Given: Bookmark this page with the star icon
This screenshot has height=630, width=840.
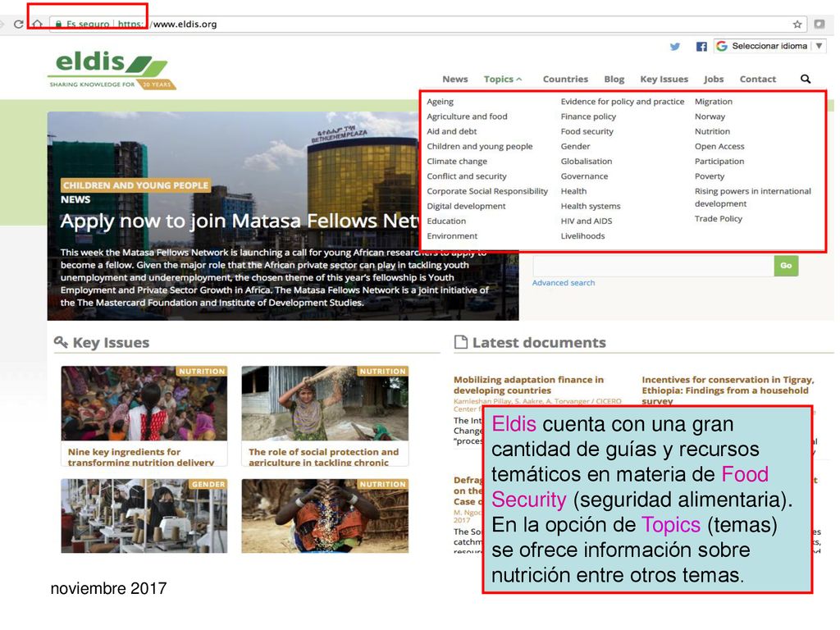Looking at the screenshot, I should [797, 24].
